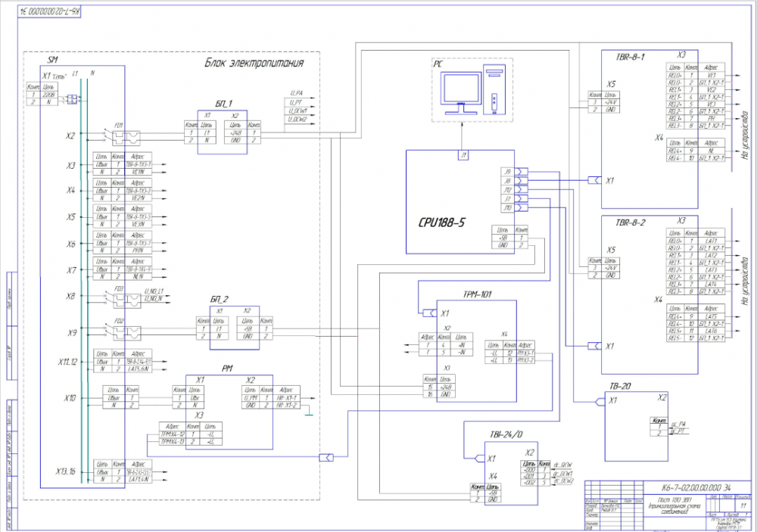757x532 pixels.
Task: Click the TBR-8-1 block title
Action: pyautogui.click(x=630, y=57)
